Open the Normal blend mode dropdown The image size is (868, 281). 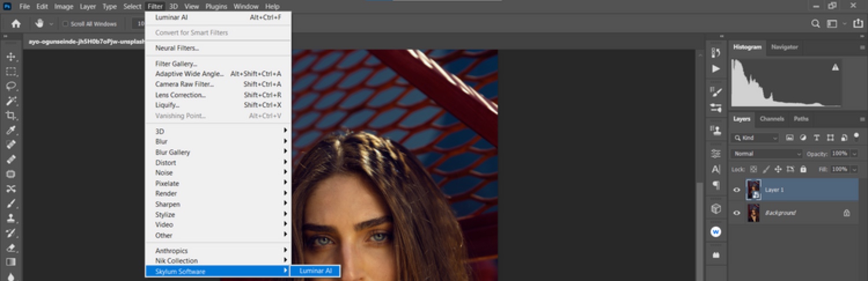tap(767, 154)
